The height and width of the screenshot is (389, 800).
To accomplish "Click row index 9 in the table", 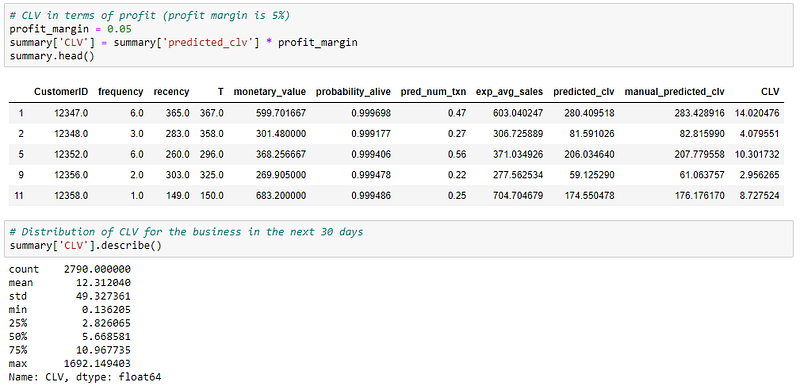I will click(x=21, y=175).
